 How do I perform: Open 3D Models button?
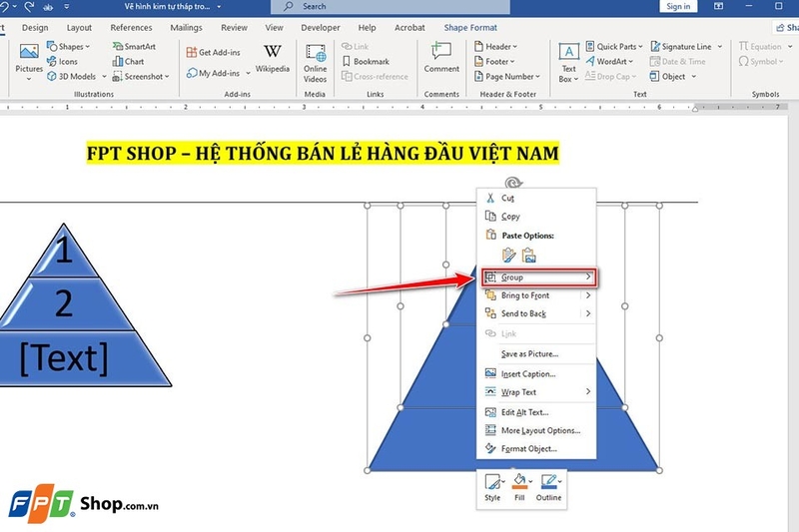(x=71, y=77)
